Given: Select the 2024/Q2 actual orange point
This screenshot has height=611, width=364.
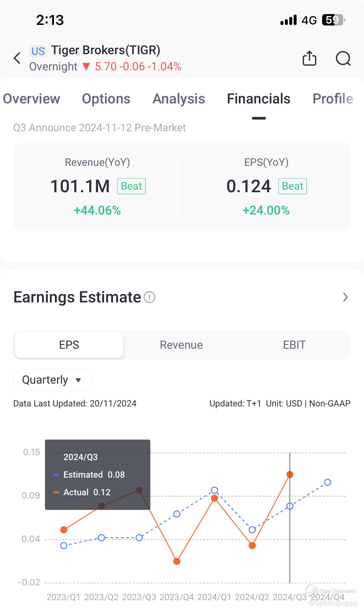Looking at the screenshot, I should click(x=252, y=546).
